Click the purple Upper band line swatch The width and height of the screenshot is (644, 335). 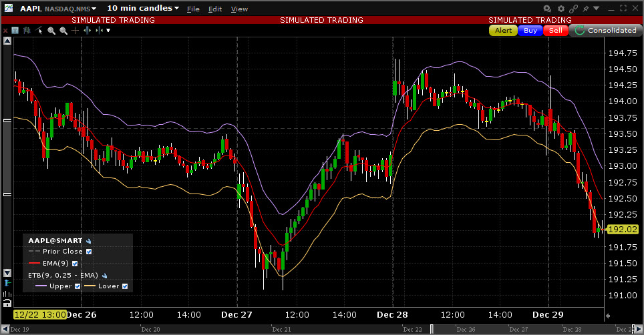point(41,286)
